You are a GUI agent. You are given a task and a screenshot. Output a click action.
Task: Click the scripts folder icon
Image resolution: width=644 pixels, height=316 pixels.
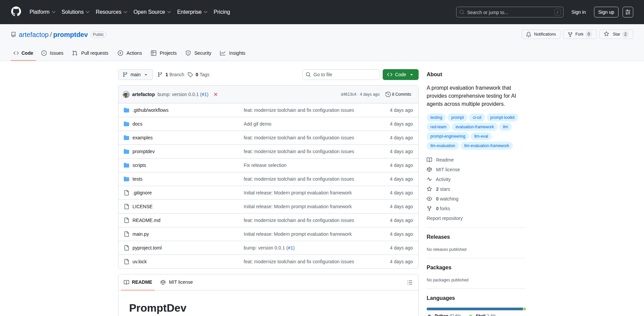pos(126,165)
